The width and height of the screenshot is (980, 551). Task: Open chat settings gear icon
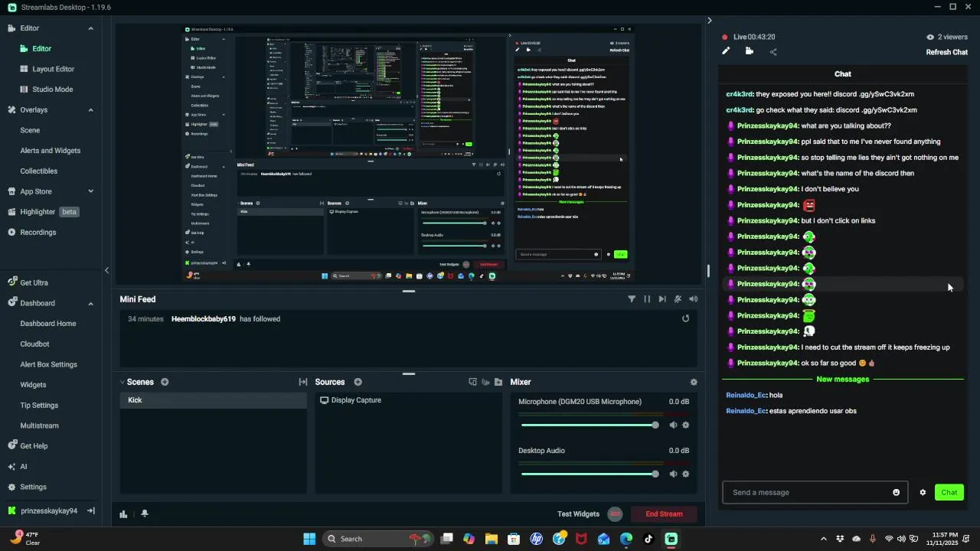tap(923, 492)
